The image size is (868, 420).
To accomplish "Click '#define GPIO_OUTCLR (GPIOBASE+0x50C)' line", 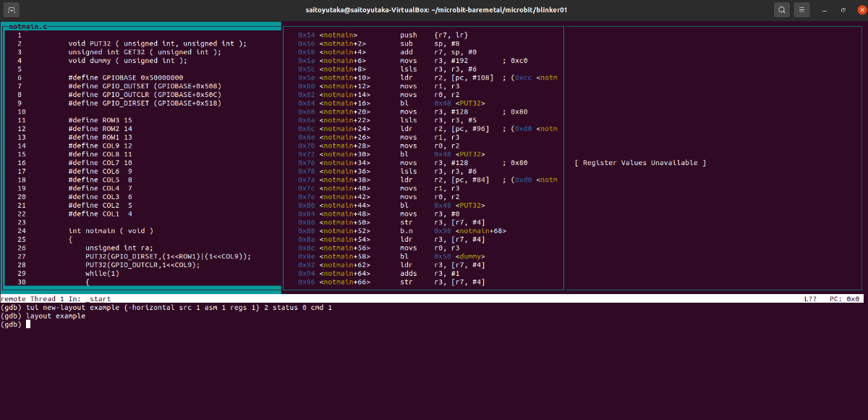I will point(145,94).
